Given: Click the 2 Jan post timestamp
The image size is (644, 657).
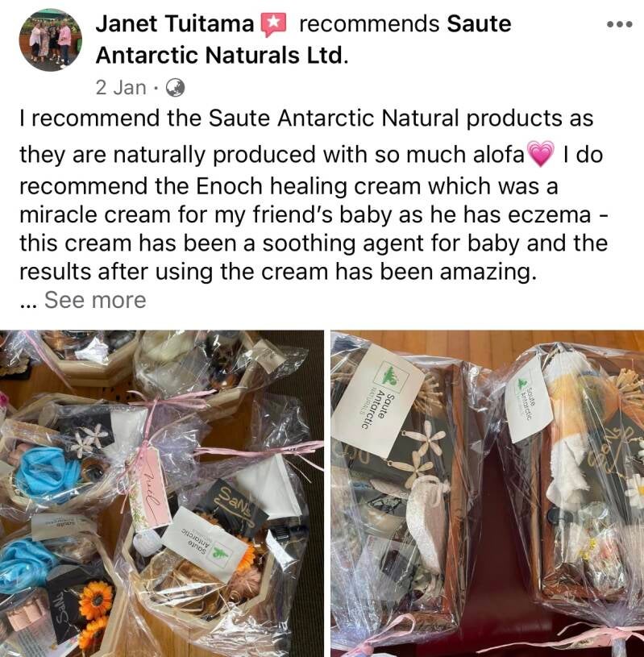Looking at the screenshot, I should [x=121, y=88].
